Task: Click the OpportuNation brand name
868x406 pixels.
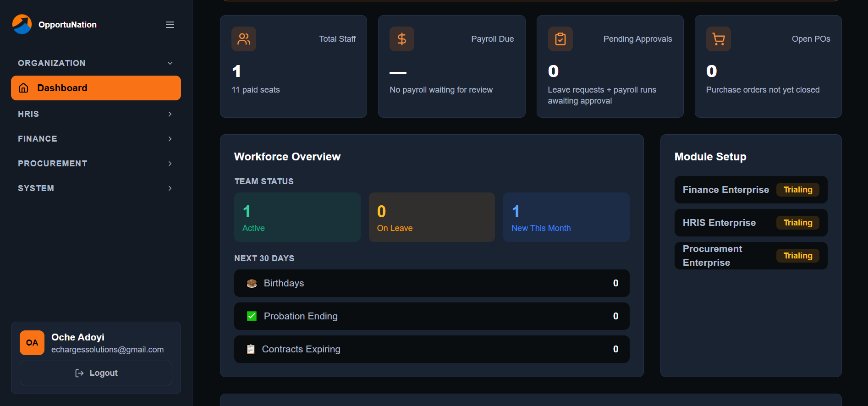Action: [x=67, y=25]
